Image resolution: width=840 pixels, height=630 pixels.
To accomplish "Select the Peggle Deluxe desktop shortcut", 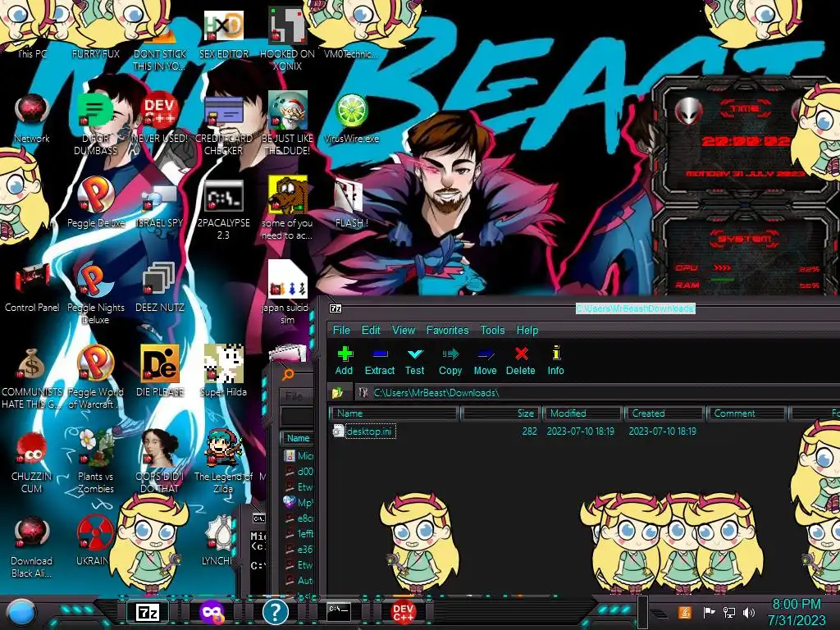I will click(95, 203).
